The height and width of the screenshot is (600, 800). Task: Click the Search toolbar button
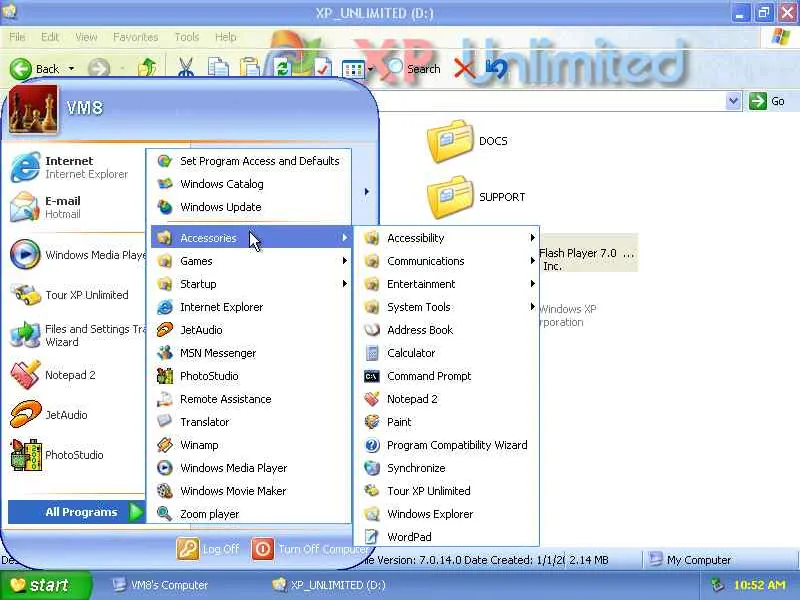point(412,68)
